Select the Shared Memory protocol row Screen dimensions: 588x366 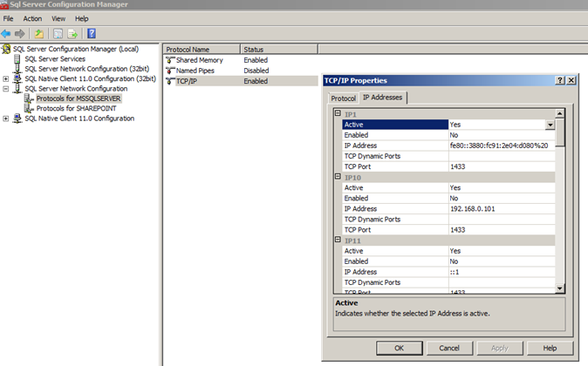coord(240,60)
